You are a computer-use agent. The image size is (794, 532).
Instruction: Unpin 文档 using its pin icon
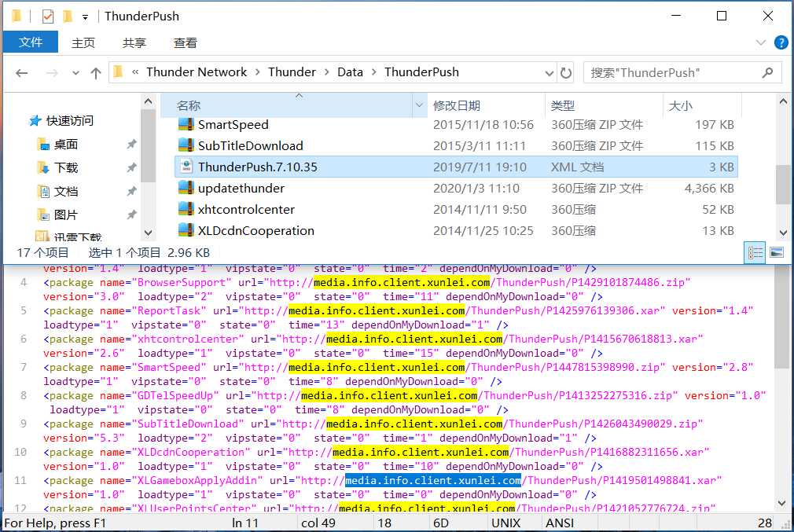coord(131,191)
